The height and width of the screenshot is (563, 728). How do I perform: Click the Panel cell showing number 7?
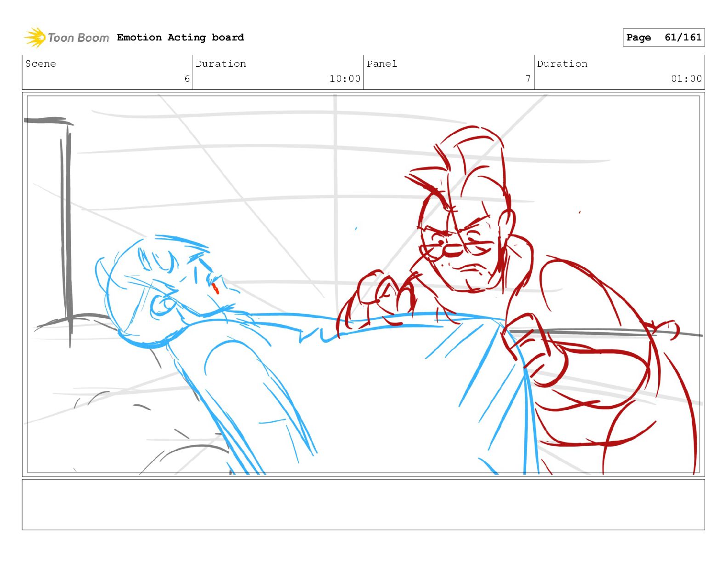coord(449,72)
